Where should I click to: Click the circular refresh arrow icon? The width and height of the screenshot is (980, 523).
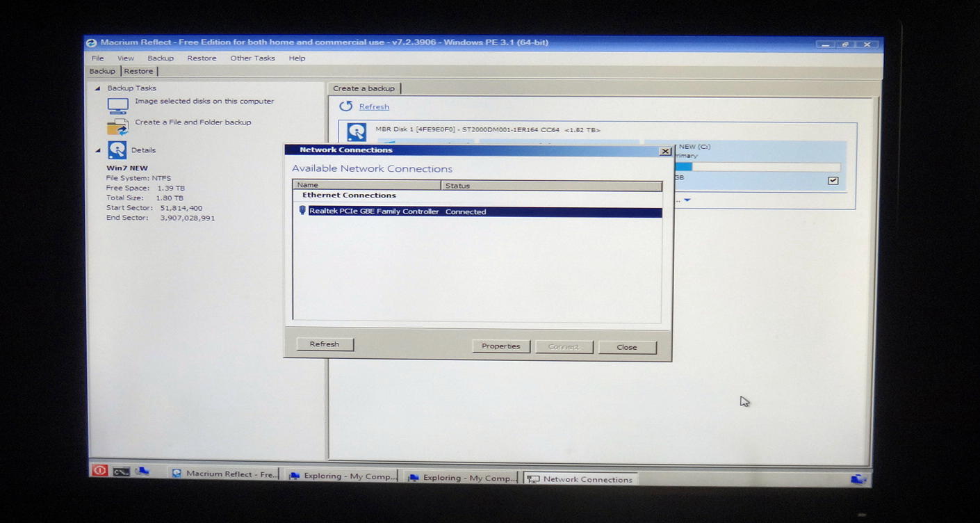coord(345,106)
